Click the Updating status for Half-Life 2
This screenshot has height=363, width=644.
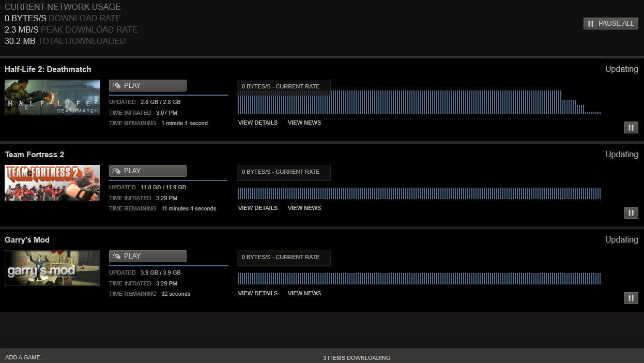pos(622,69)
